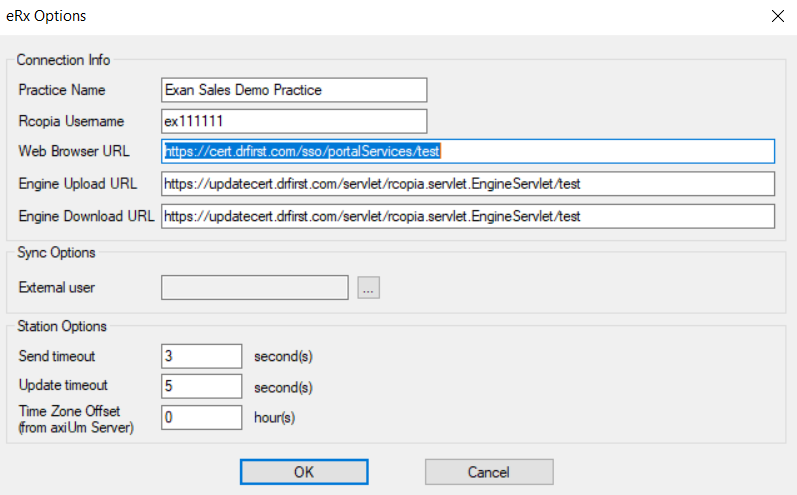Click the eRx Options title bar text
Viewport: 797px width, 495px height.
46,16
